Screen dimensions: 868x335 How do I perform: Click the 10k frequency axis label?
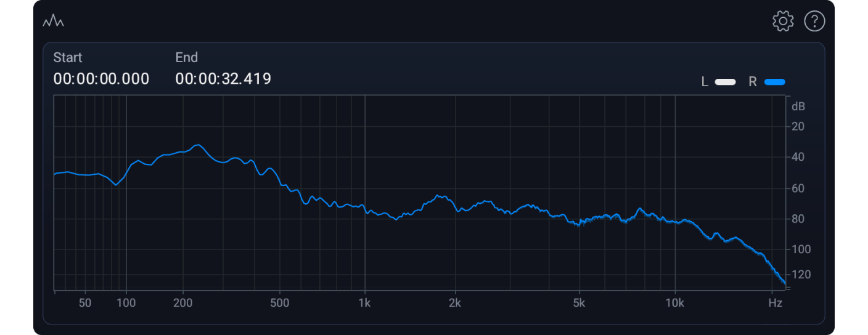[675, 303]
